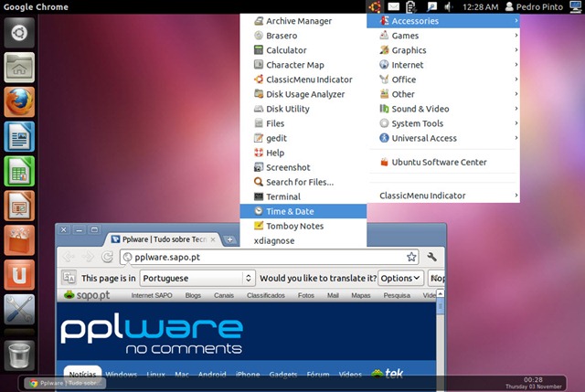Open the ClassicMenu Ubuntu indicator in top panel
The height and width of the screenshot is (392, 585).
click(375, 6)
